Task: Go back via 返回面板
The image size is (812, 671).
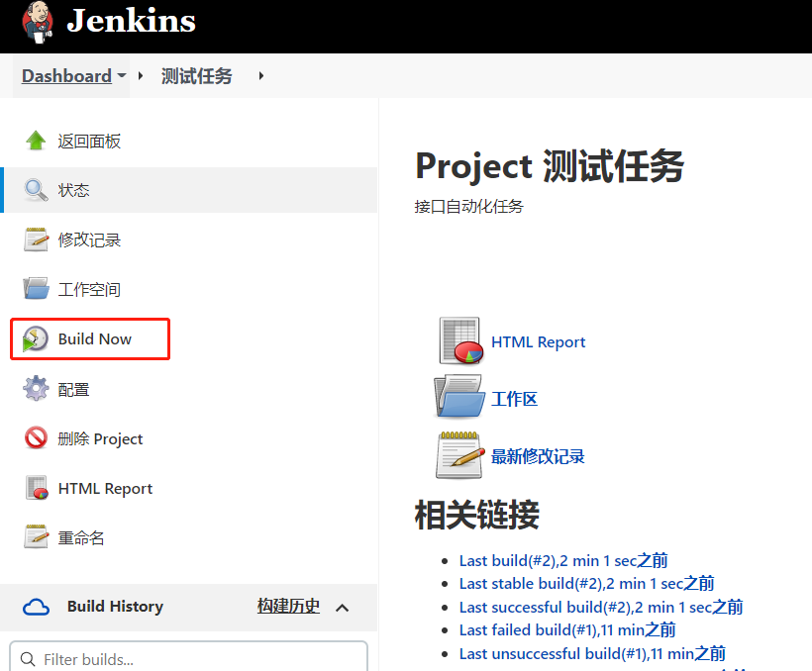Action: (89, 142)
